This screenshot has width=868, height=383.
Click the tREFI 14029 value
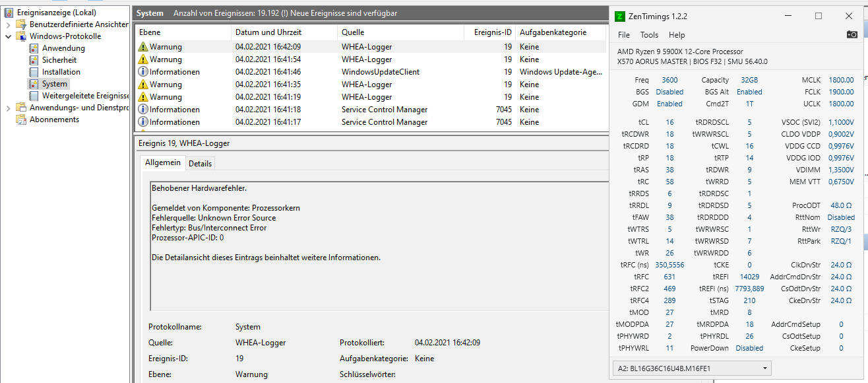coord(749,277)
